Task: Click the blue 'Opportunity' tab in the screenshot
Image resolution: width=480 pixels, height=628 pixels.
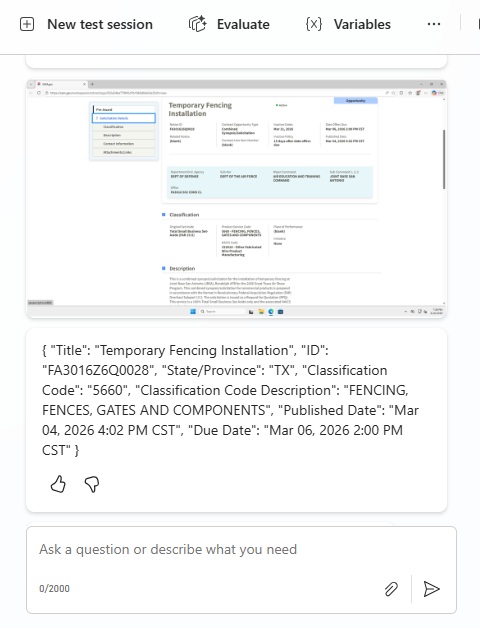Action: pos(355,101)
